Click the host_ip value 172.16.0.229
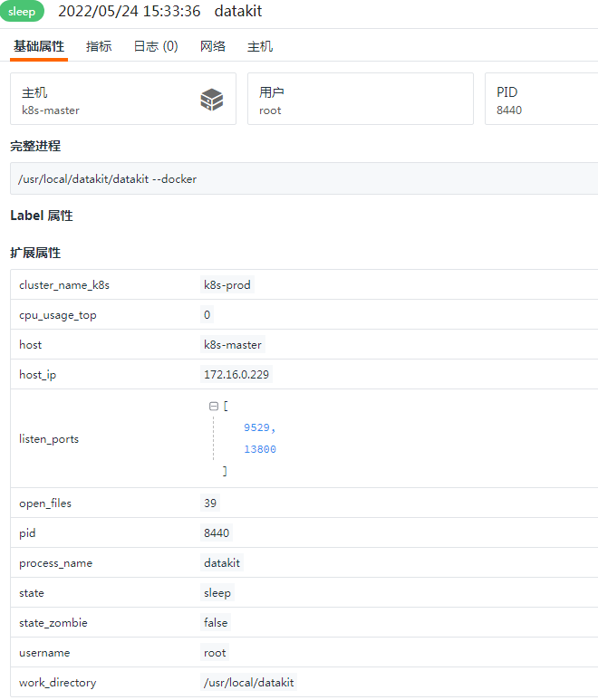This screenshot has height=700, width=598. click(x=236, y=375)
